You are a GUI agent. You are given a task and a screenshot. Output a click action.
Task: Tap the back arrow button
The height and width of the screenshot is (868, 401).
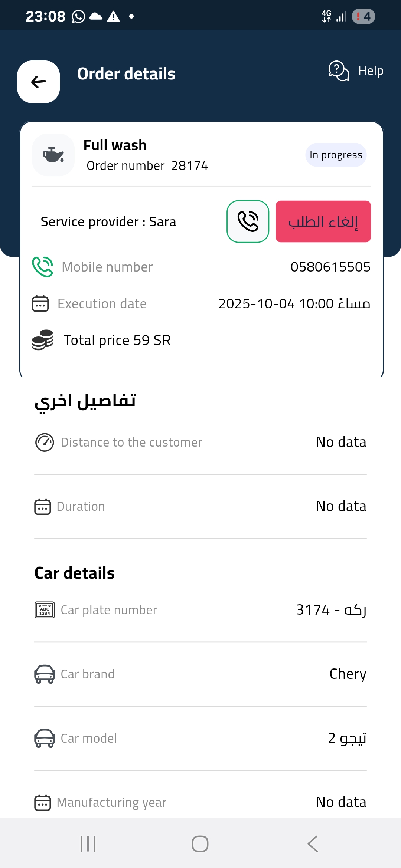39,82
